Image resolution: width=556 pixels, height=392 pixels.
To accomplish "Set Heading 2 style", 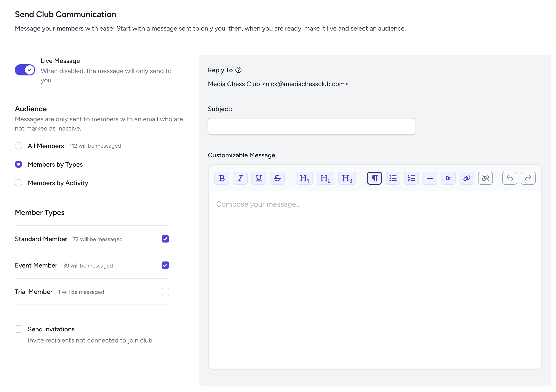I will 325,178.
